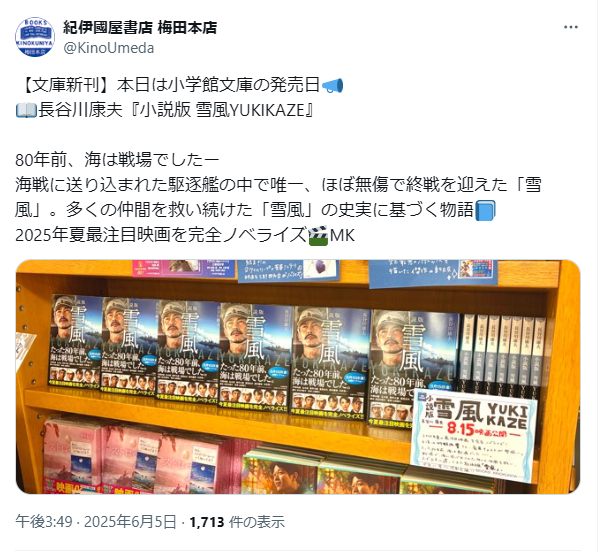Open the @KinoUmeda handle link
The width and height of the screenshot is (606, 553).
tap(109, 48)
